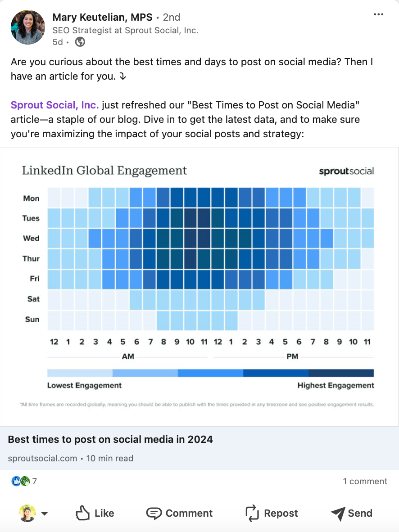This screenshot has height=532, width=399.
Task: Click the sproutsocial.com 10 min read line
Action: pyautogui.click(x=71, y=458)
